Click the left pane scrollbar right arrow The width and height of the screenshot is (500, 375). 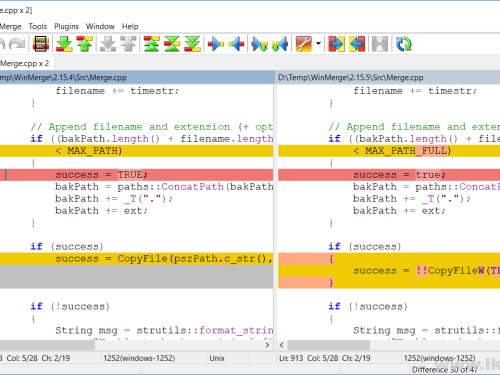[267, 345]
